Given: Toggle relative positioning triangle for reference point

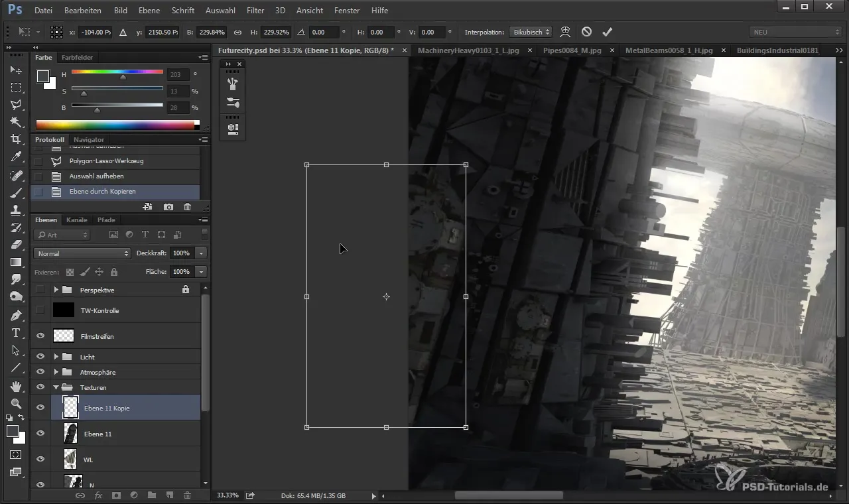Looking at the screenshot, I should click(123, 32).
